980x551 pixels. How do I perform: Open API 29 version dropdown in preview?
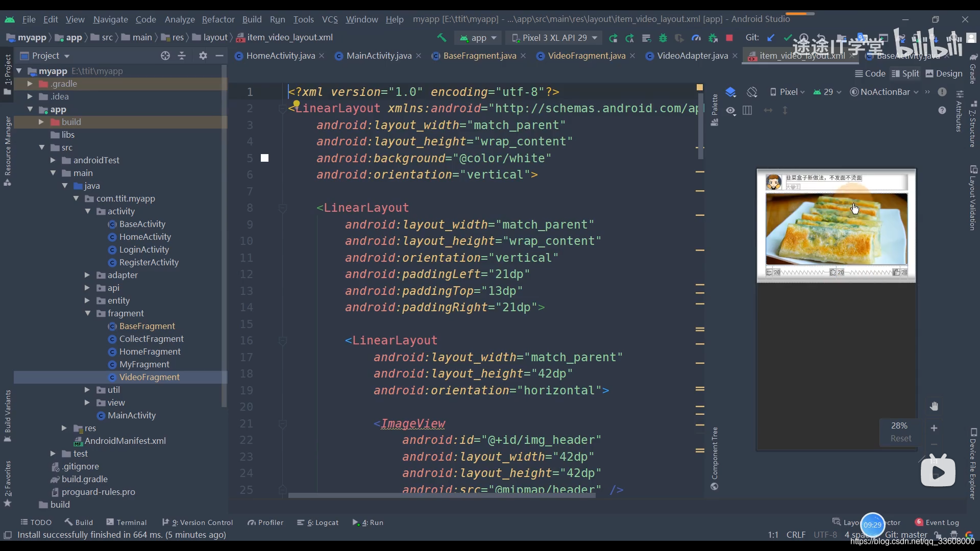[x=827, y=92]
